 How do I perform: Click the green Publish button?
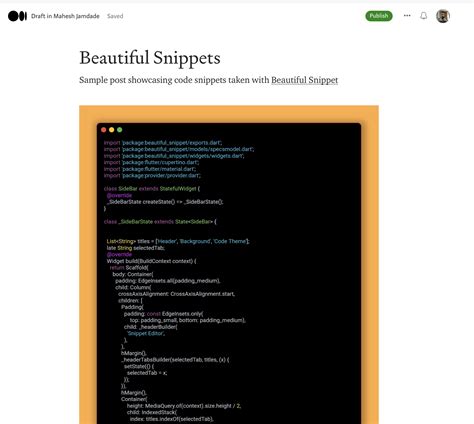click(x=379, y=16)
